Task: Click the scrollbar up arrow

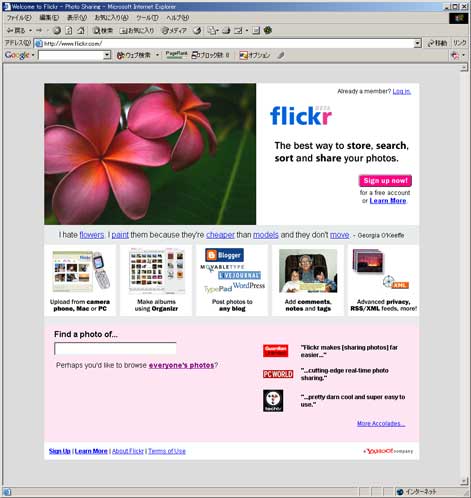Action: [x=464, y=68]
